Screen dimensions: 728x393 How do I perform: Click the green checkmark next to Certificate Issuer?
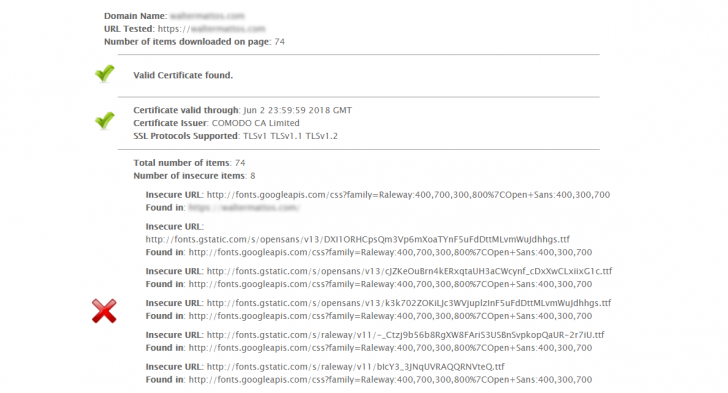pyautogui.click(x=104, y=120)
